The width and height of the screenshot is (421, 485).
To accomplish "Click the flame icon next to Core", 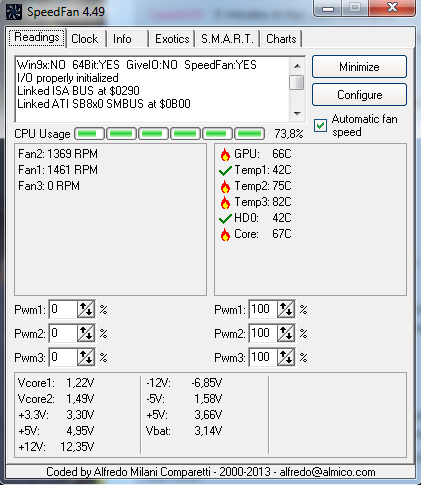I will click(225, 234).
